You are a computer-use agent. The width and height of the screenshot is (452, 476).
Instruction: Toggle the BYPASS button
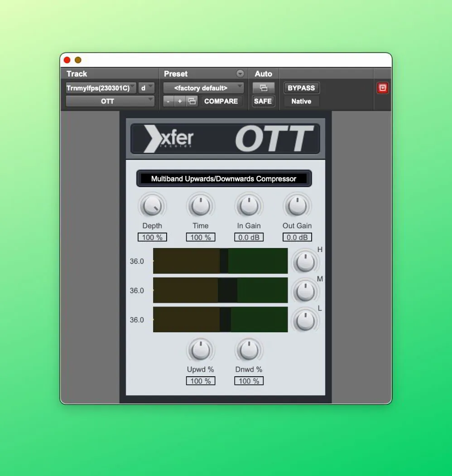(301, 88)
